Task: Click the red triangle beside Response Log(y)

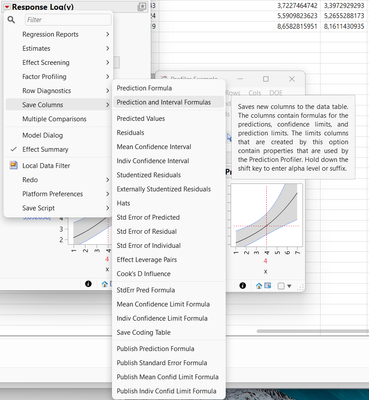Action: coord(7,7)
